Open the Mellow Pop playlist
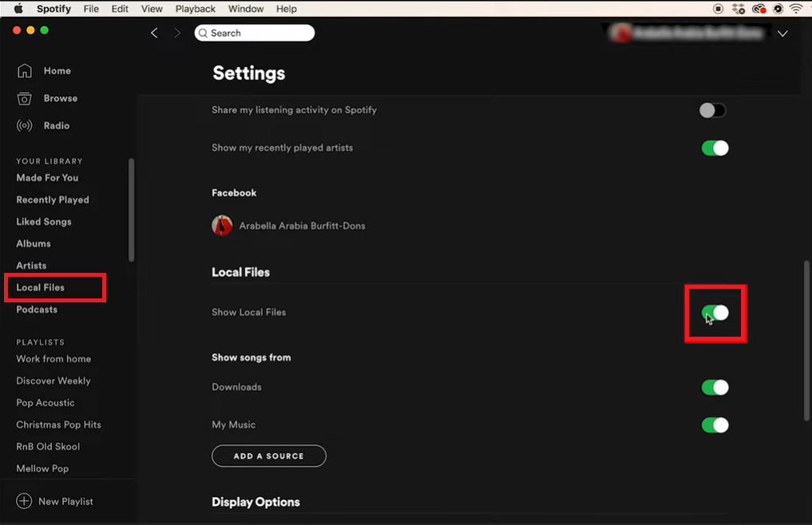Image resolution: width=812 pixels, height=525 pixels. click(x=42, y=468)
